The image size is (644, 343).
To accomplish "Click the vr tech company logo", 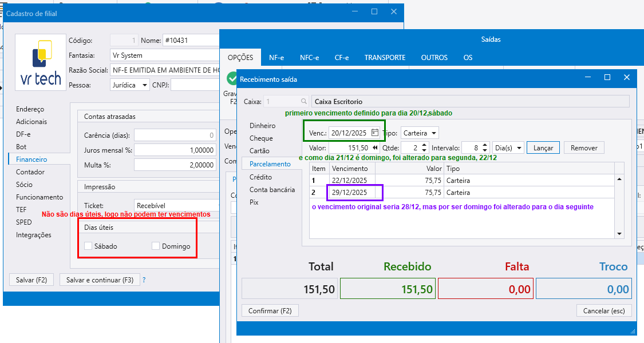I will (40, 63).
